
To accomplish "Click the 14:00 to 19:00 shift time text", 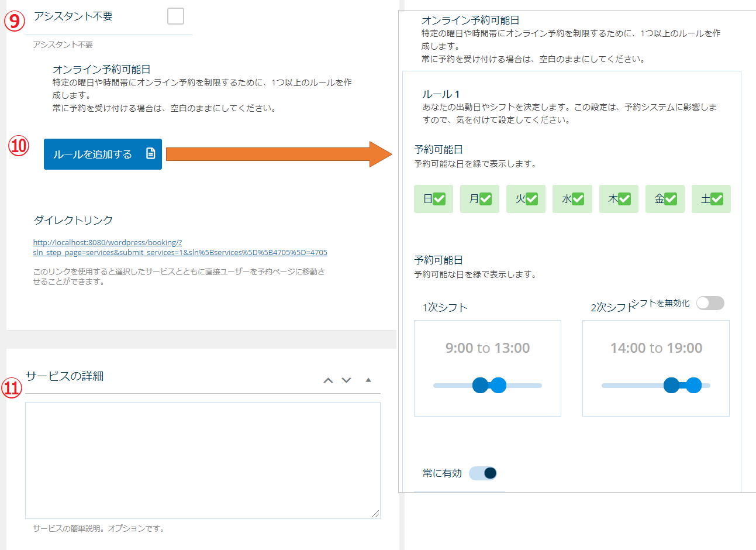I will pos(656,348).
